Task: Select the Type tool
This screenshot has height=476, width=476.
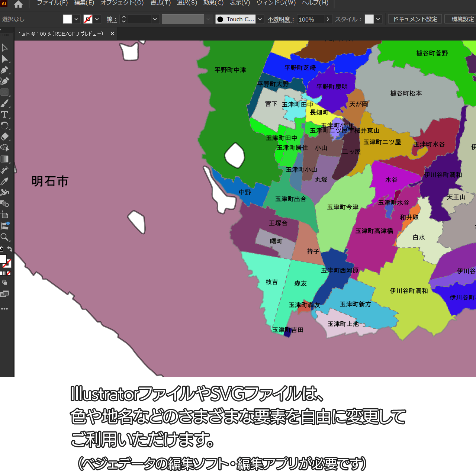Action: [4, 115]
